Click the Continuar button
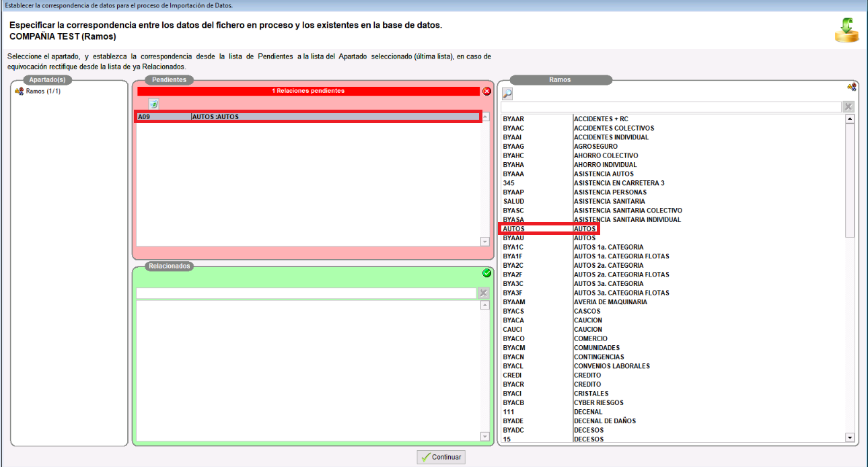 (x=441, y=457)
